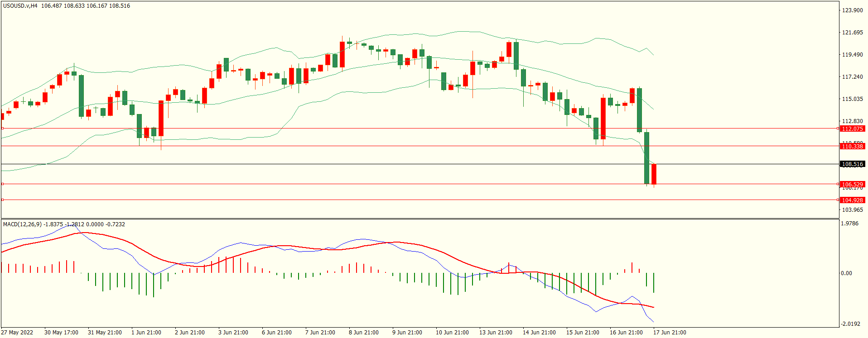Image resolution: width=868 pixels, height=338 pixels.
Task: Click the 117.240 price scale value
Action: 852,77
